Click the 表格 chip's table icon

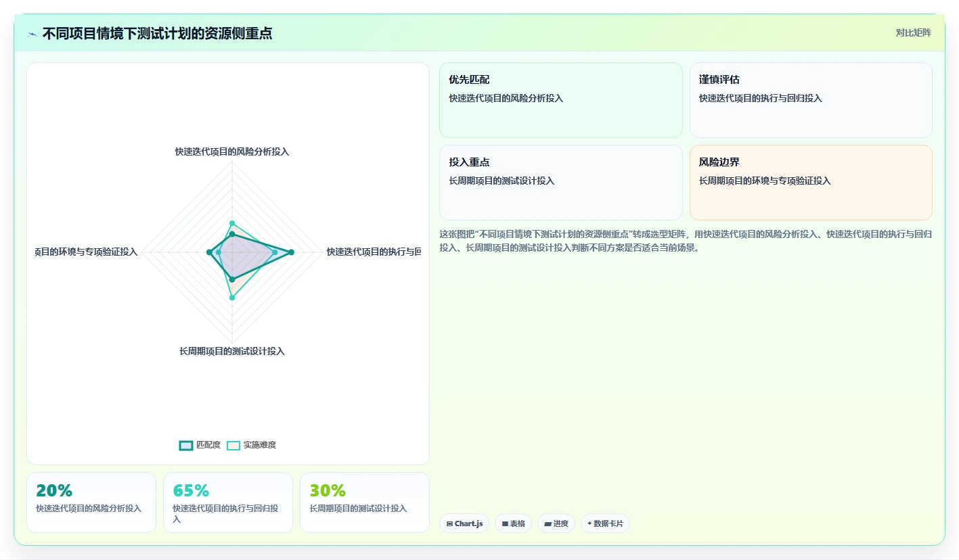505,523
